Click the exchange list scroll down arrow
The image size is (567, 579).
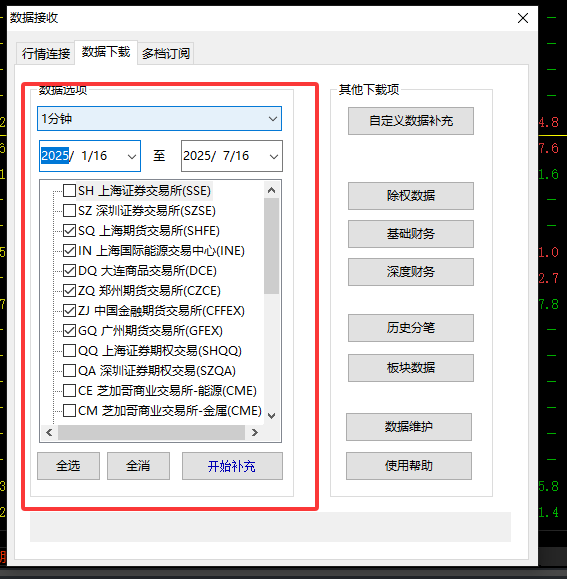(x=271, y=416)
